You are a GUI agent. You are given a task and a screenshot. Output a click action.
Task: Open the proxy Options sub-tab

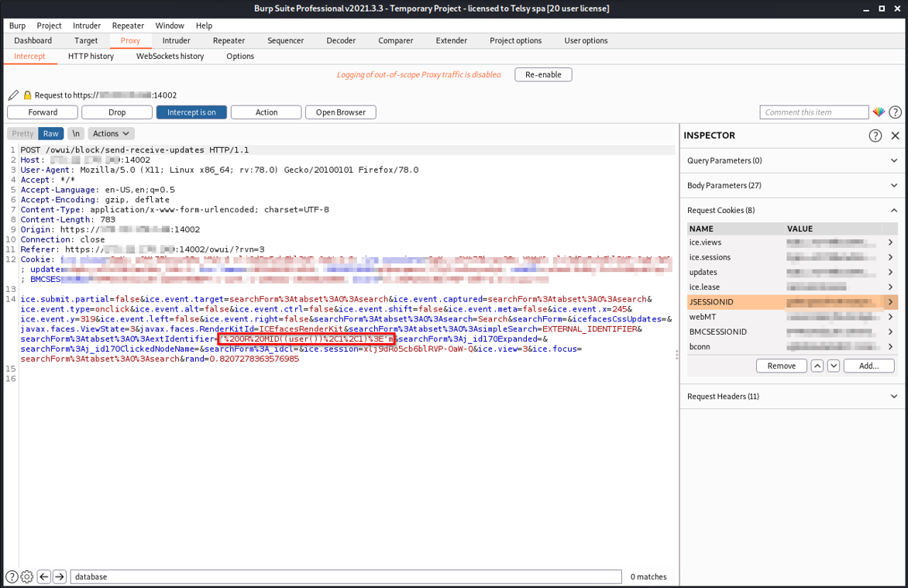(x=240, y=57)
